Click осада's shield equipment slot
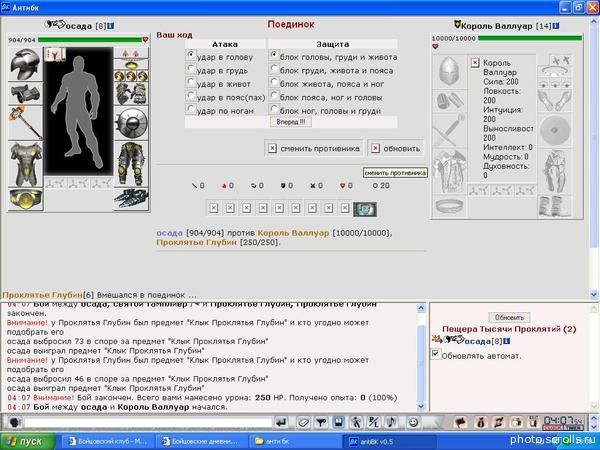The image size is (600, 450). pyautogui.click(x=131, y=123)
